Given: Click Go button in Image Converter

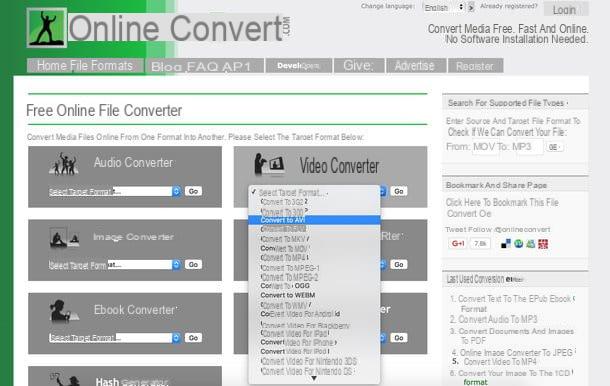Looking at the screenshot, I should tap(193, 265).
